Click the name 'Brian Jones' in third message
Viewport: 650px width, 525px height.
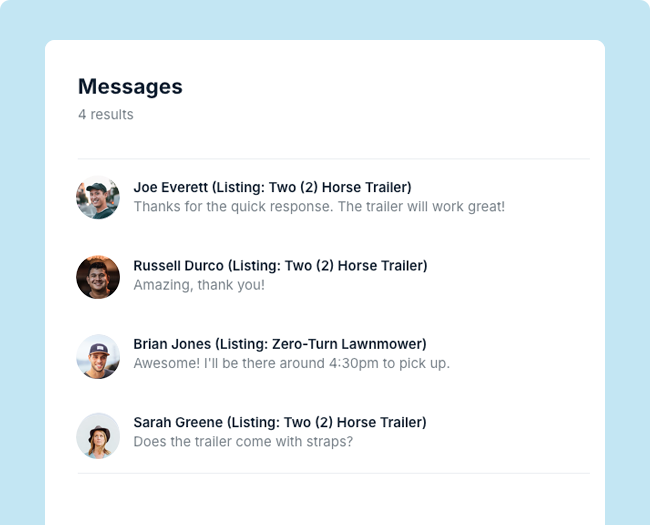click(172, 344)
